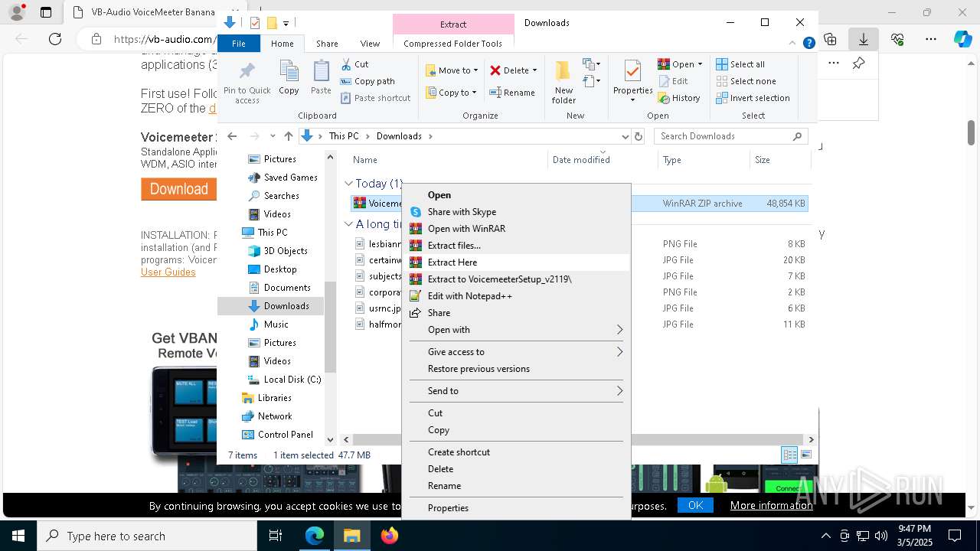Open the Edge downloads icon in toolbar
This screenshot has width=980, height=551.
[864, 39]
